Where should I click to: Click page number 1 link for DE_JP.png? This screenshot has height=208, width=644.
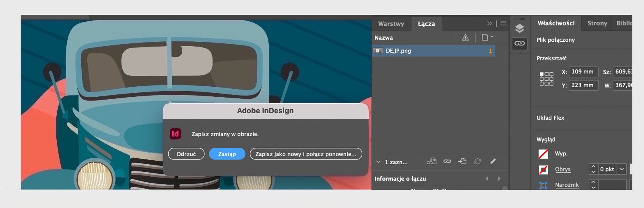490,51
